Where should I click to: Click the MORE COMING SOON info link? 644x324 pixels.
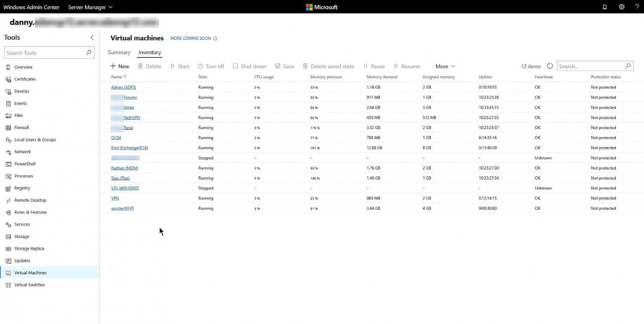tap(194, 38)
